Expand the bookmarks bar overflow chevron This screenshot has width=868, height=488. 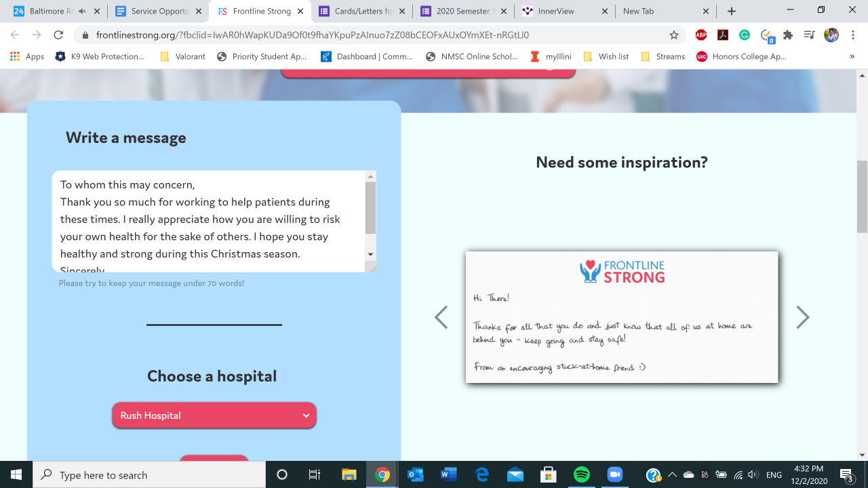point(852,57)
